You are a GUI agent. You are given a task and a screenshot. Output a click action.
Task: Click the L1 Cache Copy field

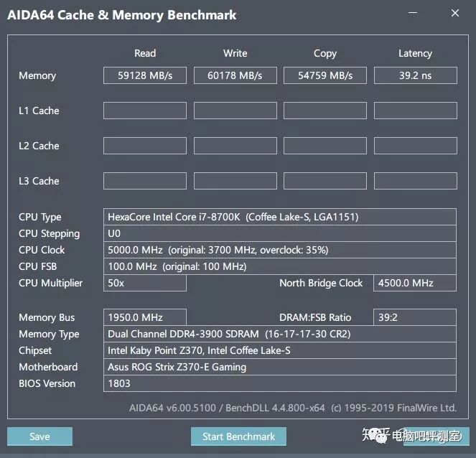tap(325, 111)
